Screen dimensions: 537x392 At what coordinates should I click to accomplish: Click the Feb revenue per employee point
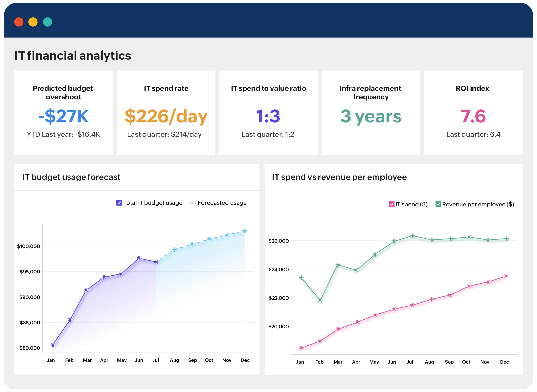(320, 300)
